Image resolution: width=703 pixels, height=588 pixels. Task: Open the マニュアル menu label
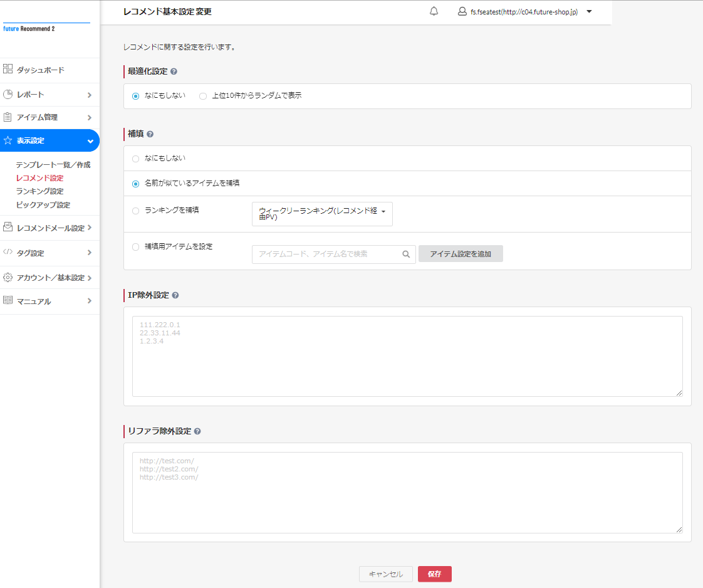34,302
